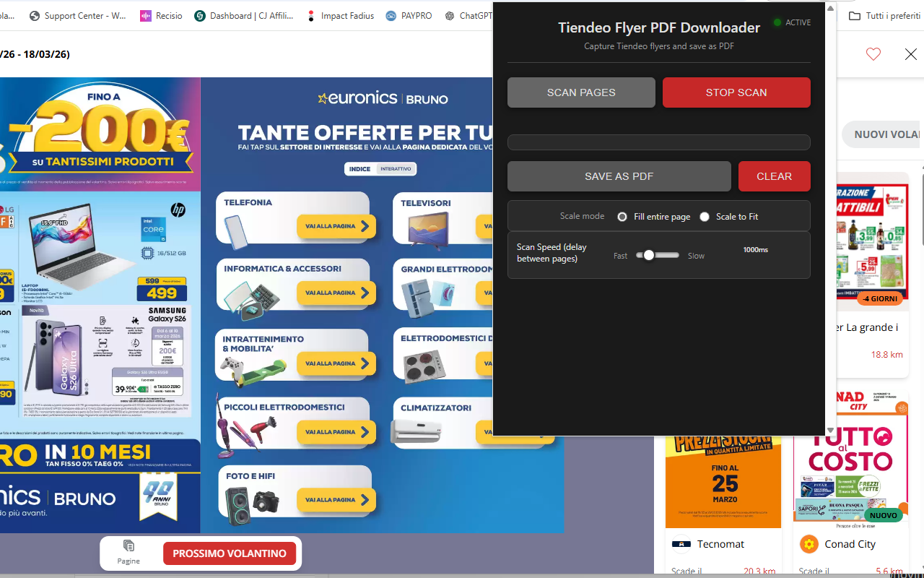This screenshot has height=578, width=924.
Task: Select the Scale to Fit option
Action: pos(704,216)
